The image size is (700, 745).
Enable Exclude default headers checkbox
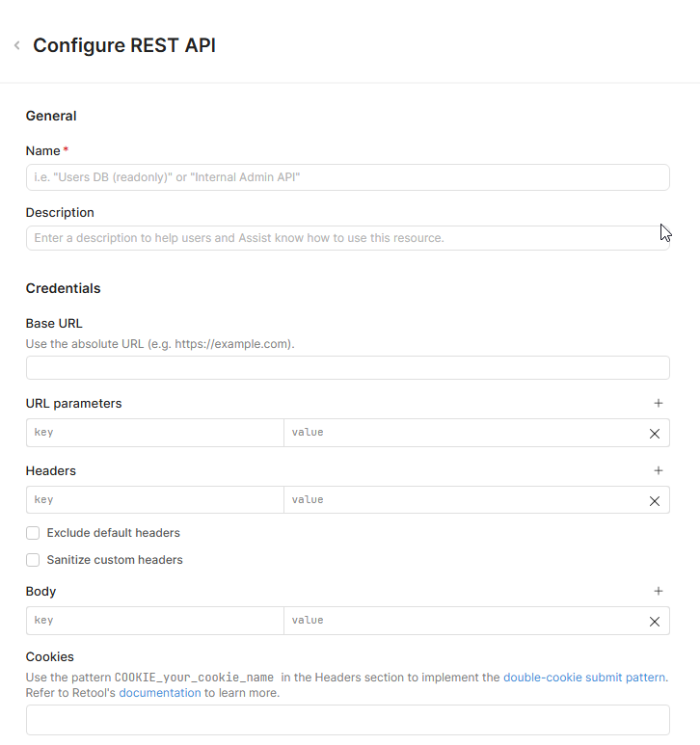point(33,533)
